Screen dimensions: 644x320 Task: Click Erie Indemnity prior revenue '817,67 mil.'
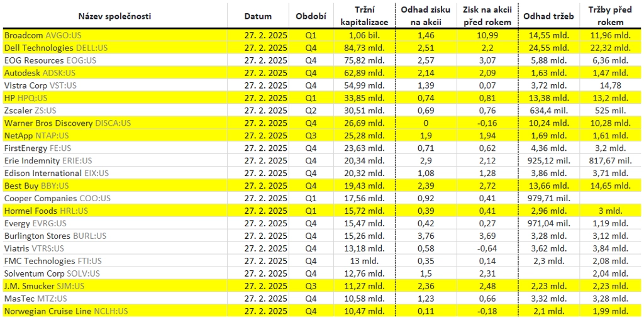click(609, 160)
